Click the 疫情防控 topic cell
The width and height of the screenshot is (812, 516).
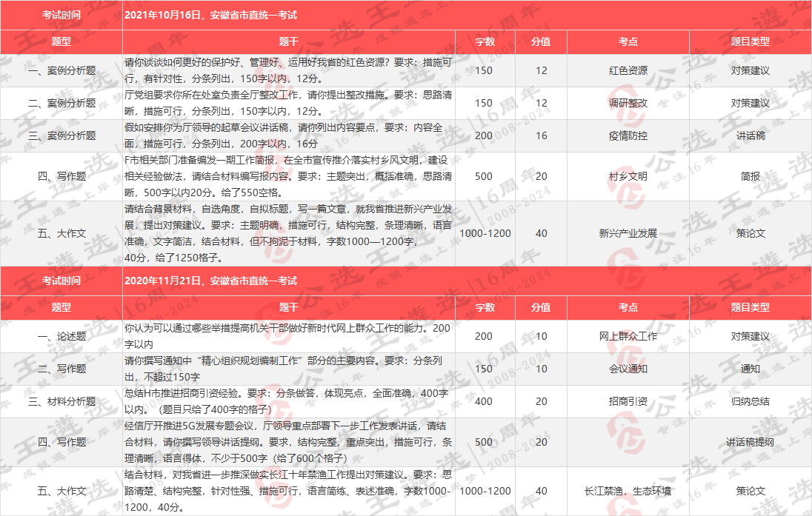click(628, 135)
